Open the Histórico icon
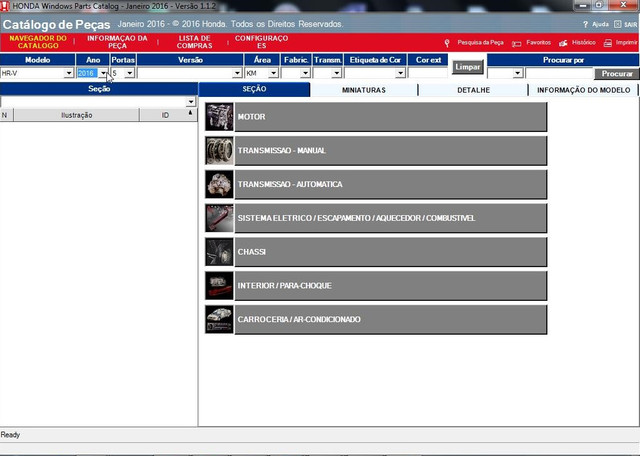This screenshot has width=640, height=456. [x=563, y=43]
